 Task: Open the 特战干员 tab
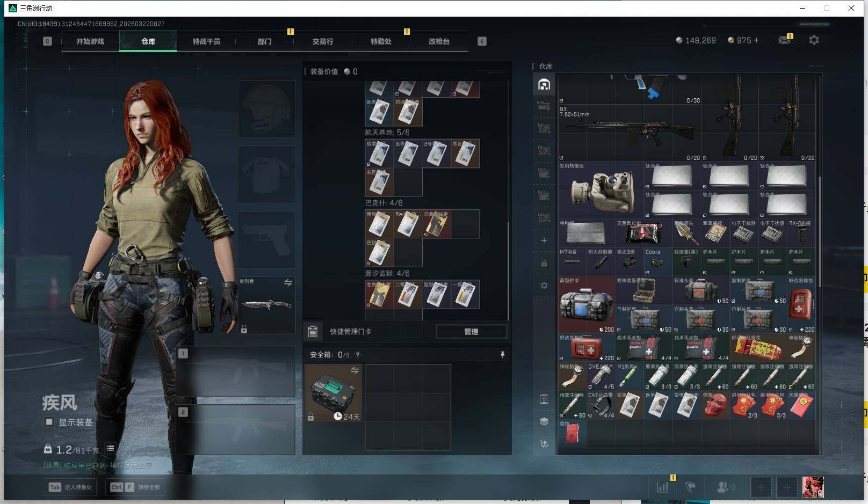tap(206, 41)
